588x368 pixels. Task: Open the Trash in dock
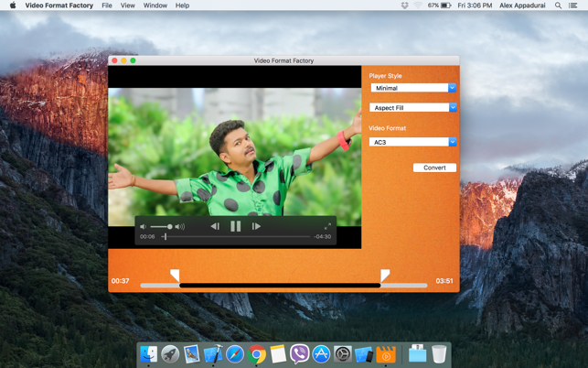coord(439,354)
